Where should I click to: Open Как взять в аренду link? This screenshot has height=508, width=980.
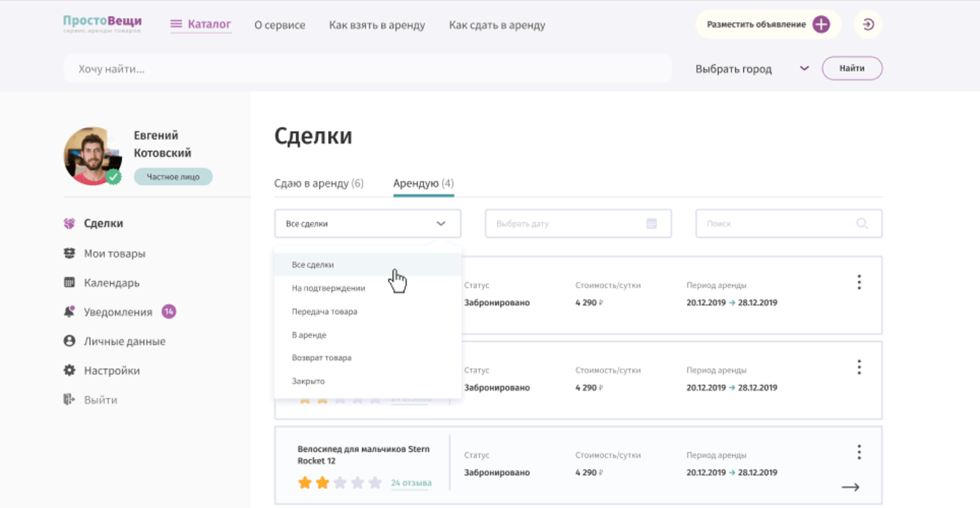point(377,25)
